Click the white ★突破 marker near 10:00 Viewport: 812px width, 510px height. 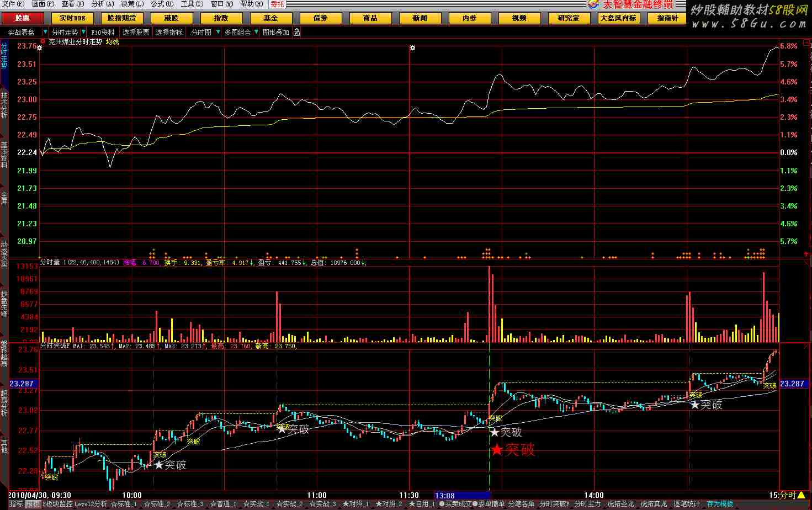coord(170,465)
